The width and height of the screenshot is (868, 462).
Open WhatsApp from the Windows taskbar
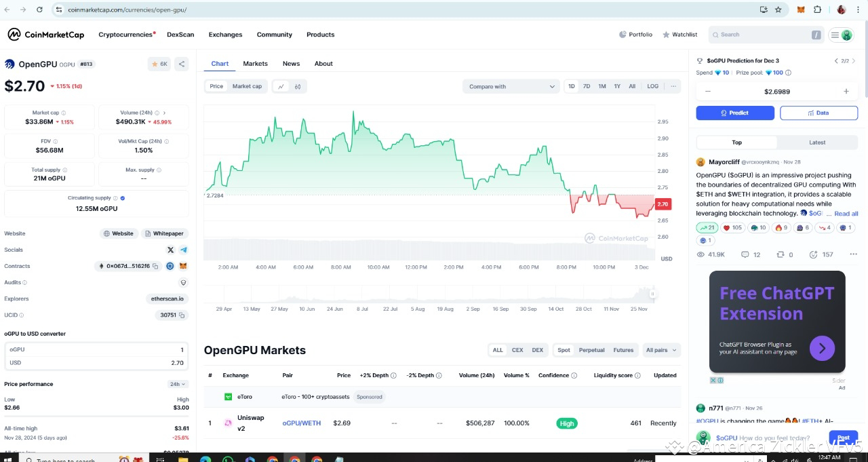pyautogui.click(x=228, y=460)
